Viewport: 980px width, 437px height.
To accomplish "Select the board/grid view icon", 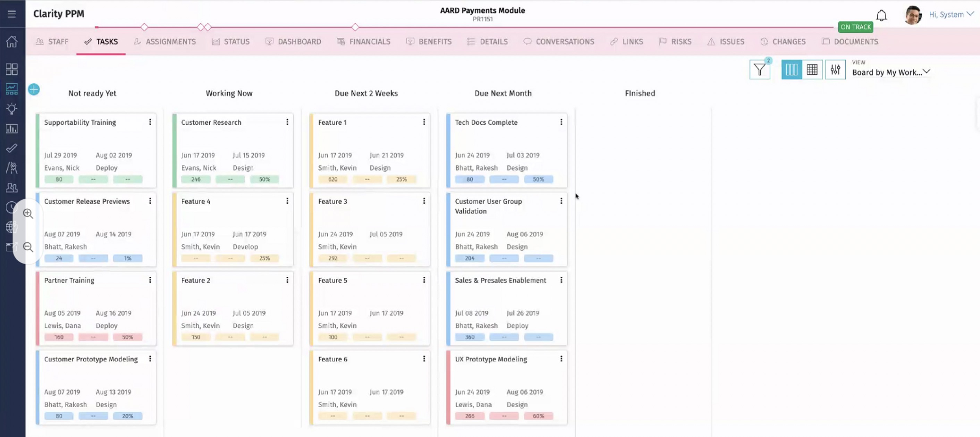I will coord(812,69).
